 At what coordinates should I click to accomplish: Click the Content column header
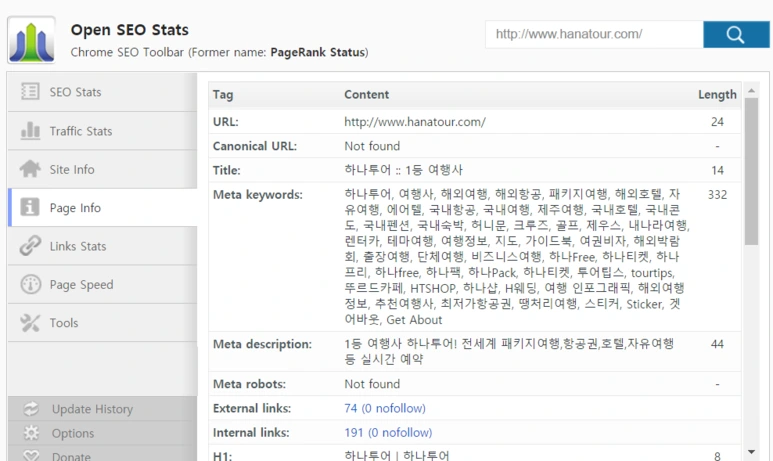point(366,95)
